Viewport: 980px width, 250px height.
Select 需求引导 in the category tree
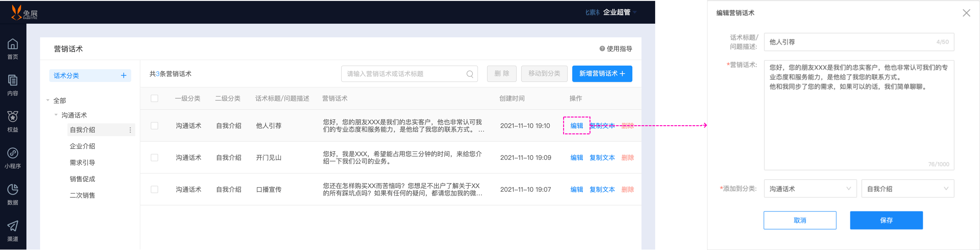[82, 163]
